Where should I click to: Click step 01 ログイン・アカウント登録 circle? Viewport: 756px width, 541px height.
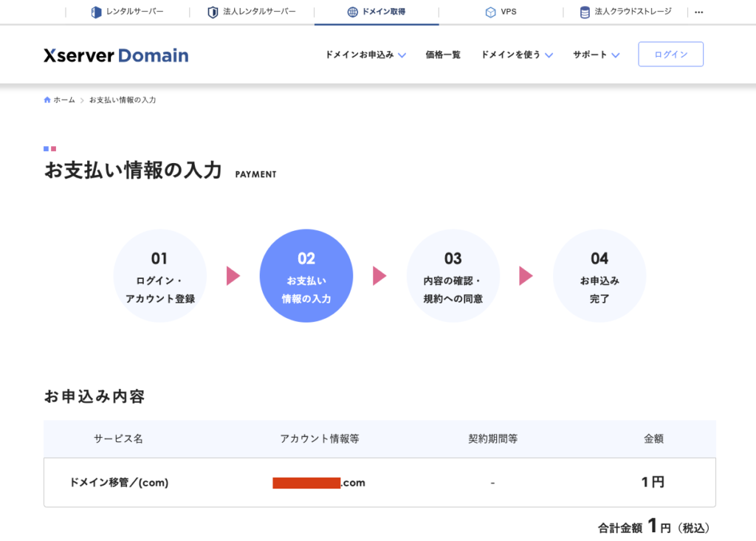[160, 276]
